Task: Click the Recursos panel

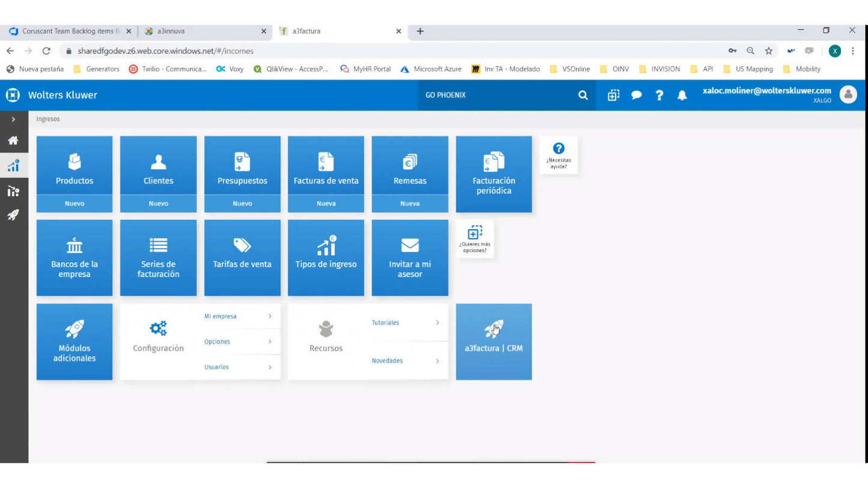Action: point(326,337)
